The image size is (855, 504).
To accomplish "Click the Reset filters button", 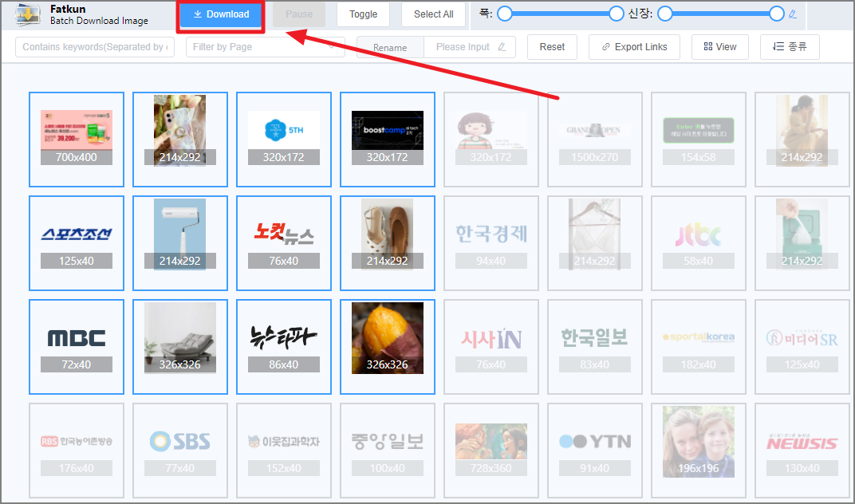I will [x=552, y=47].
